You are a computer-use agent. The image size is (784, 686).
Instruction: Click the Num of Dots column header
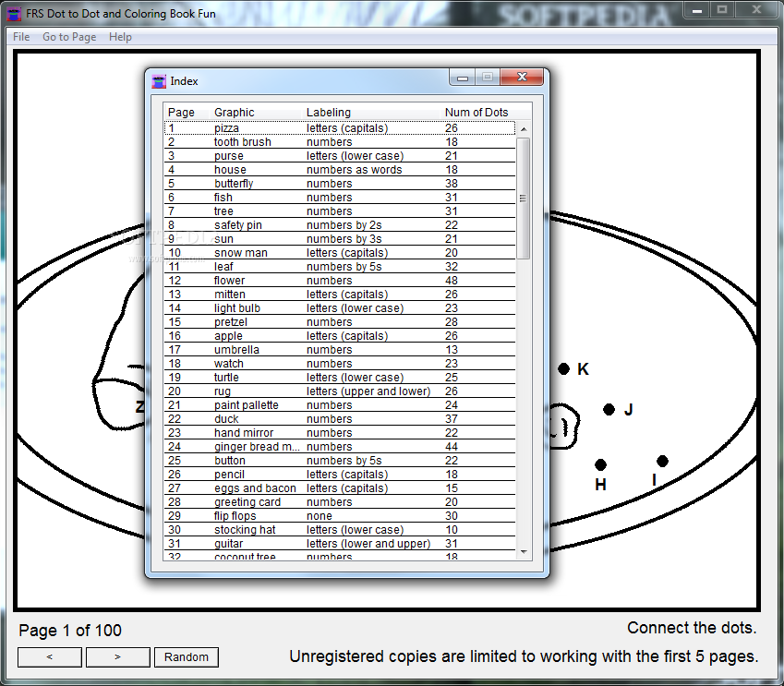(x=476, y=113)
